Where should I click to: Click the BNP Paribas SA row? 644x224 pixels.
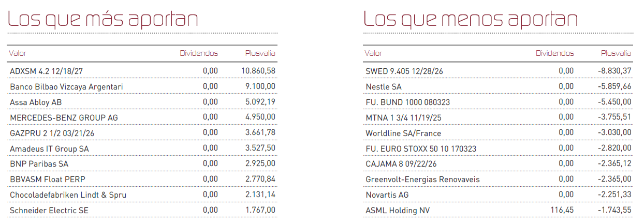coord(39,164)
